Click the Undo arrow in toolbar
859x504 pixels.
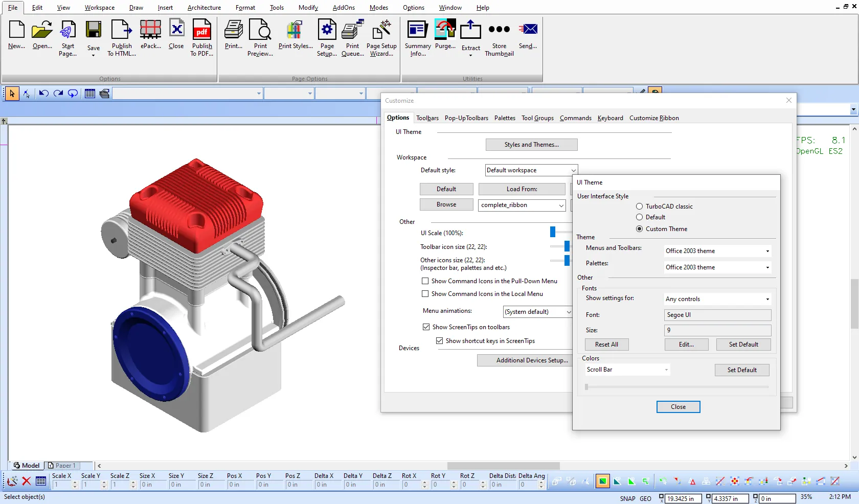(x=43, y=94)
